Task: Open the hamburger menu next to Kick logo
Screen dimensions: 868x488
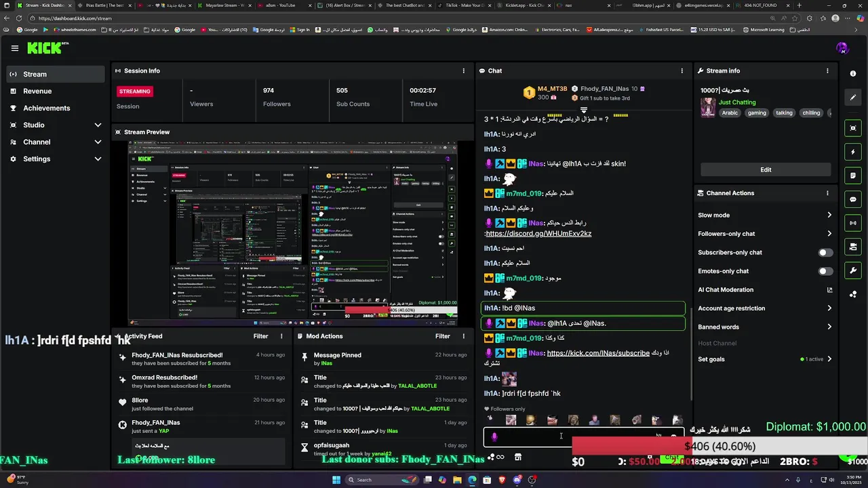Action: (x=15, y=48)
